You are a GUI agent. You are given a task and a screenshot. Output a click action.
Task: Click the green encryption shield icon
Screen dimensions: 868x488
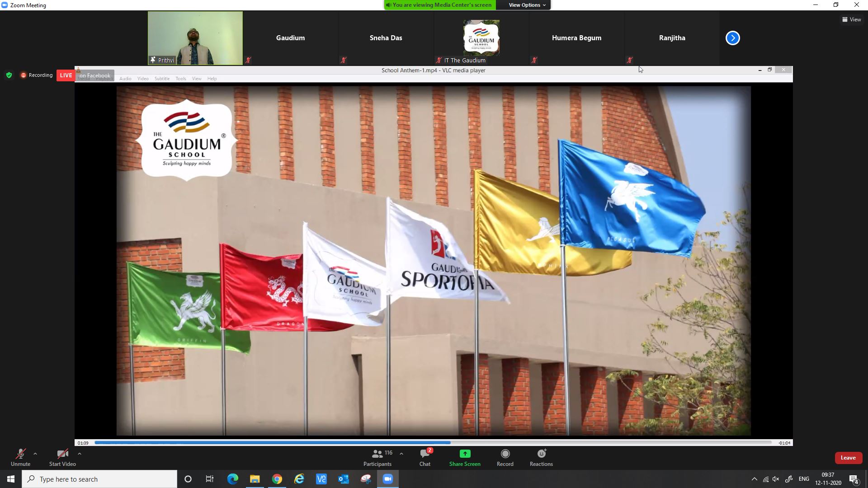9,75
